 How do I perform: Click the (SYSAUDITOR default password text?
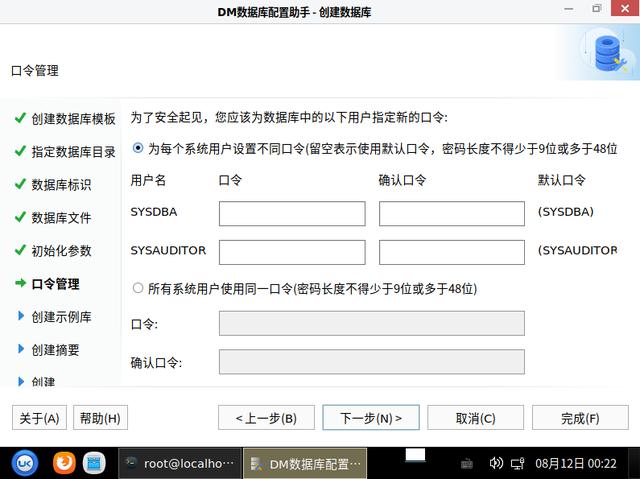pyautogui.click(x=577, y=250)
